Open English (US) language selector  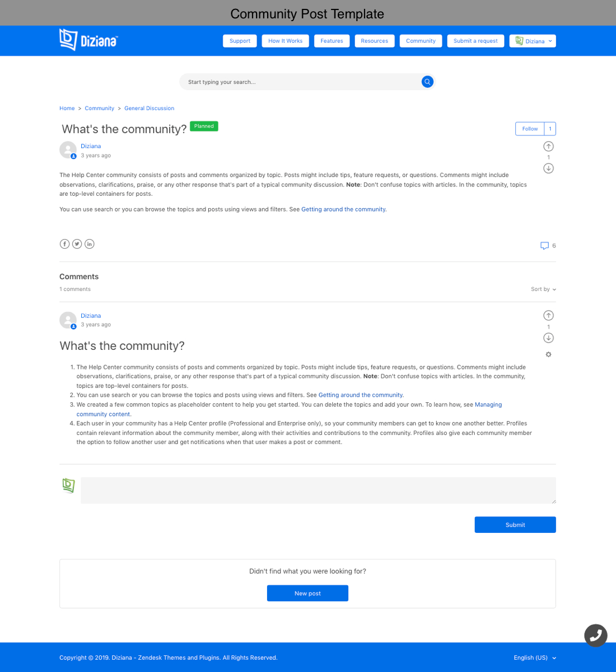pos(534,658)
